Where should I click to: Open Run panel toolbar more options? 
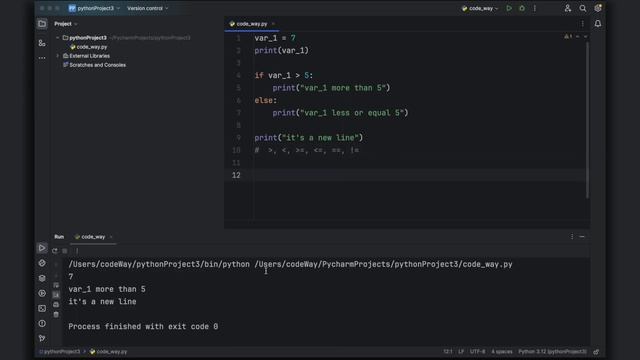(77, 251)
